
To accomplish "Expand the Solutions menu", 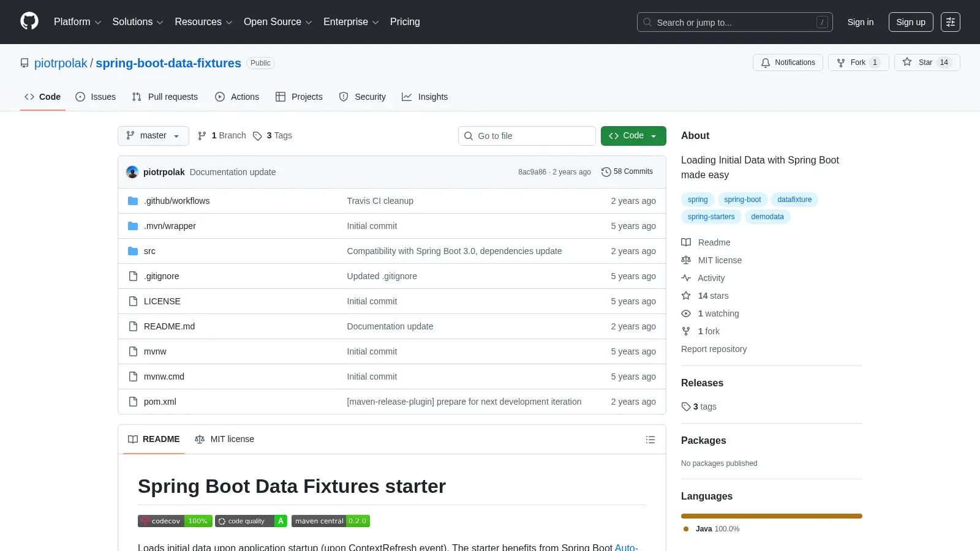I will [x=138, y=22].
